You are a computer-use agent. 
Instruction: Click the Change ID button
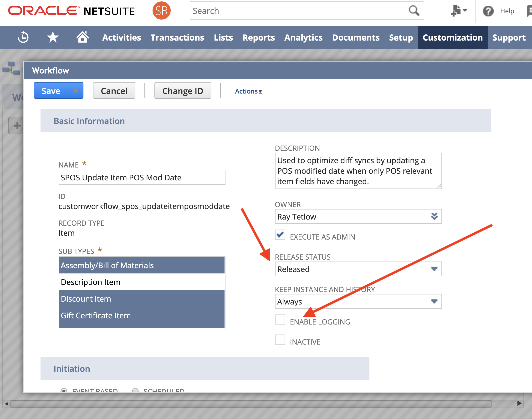point(183,91)
